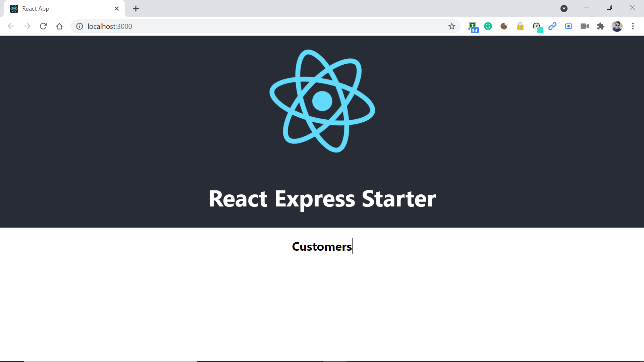Open the Extensions puzzle piece menu
The height and width of the screenshot is (362, 644).
pyautogui.click(x=601, y=26)
